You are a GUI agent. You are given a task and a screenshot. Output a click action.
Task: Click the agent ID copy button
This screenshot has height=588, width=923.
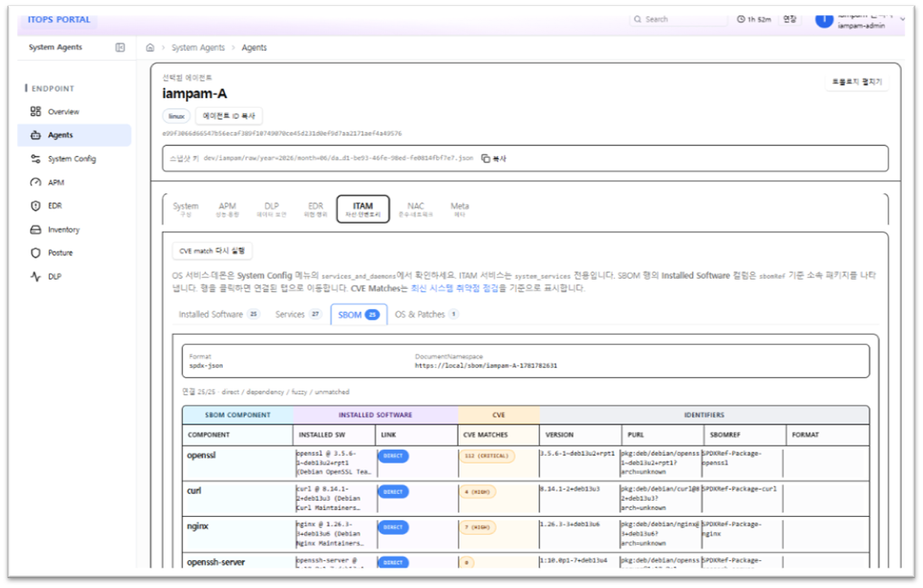click(229, 116)
